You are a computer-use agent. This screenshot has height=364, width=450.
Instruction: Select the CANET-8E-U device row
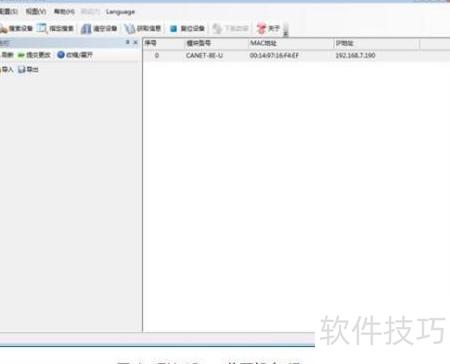(x=297, y=55)
